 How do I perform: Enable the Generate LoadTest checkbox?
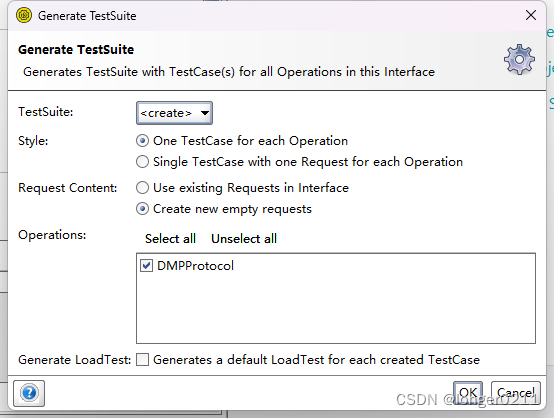142,360
